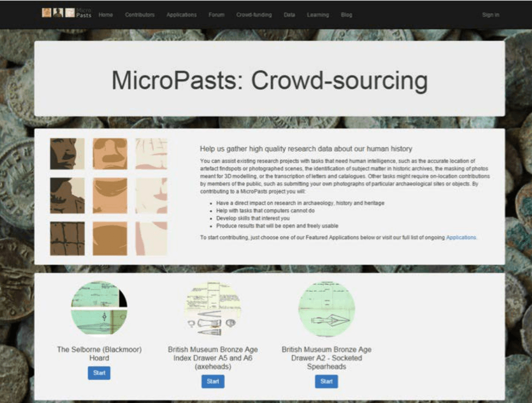Image resolution: width=532 pixels, height=403 pixels.
Task: Click the axeheads index card circular thumbnail
Action: point(212,309)
